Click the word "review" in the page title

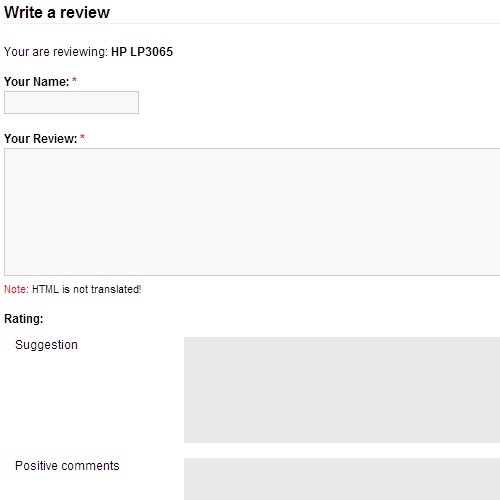pyautogui.click(x=85, y=13)
